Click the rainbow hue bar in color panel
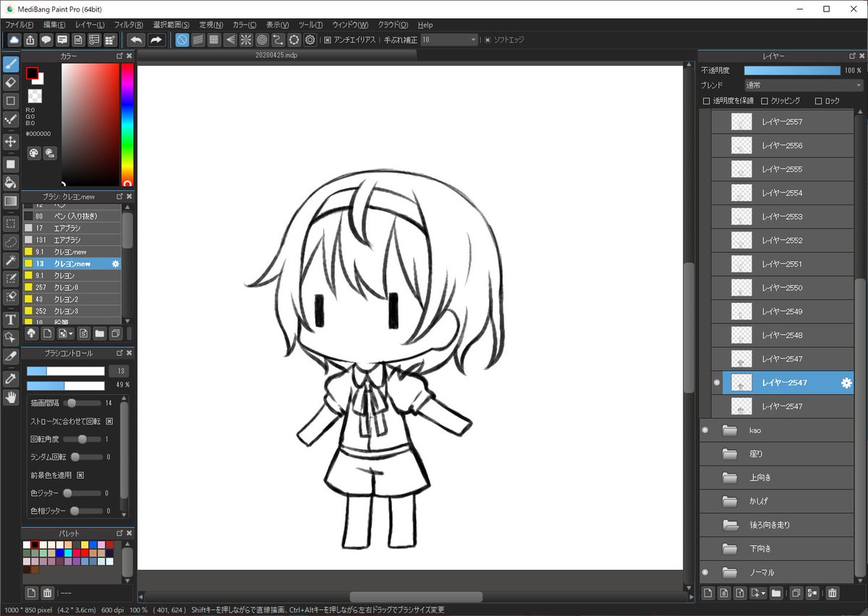 [127, 124]
